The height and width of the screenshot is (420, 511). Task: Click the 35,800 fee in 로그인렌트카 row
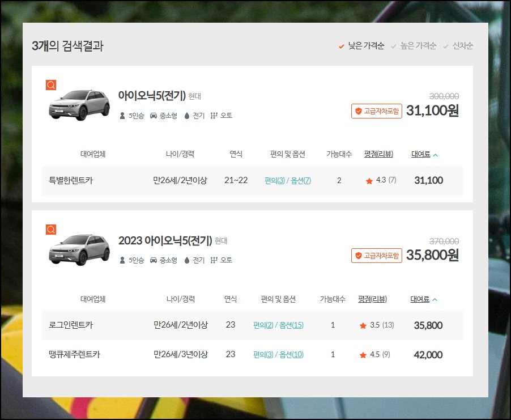click(x=428, y=325)
